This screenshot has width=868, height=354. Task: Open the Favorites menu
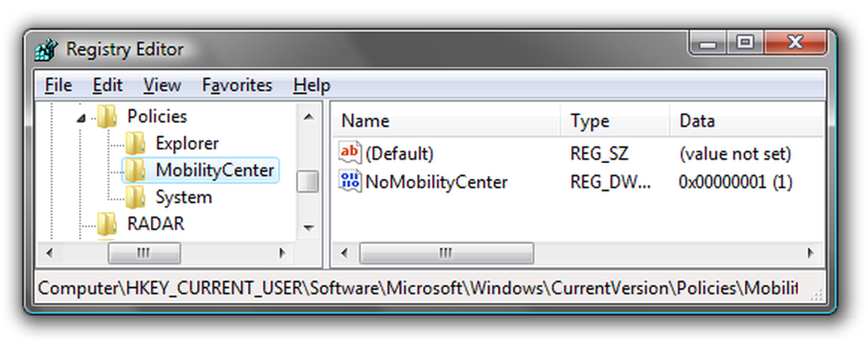point(237,85)
